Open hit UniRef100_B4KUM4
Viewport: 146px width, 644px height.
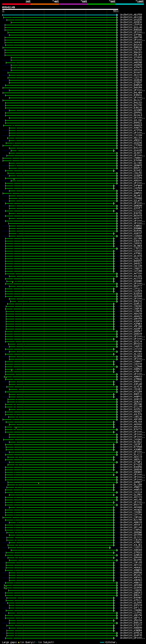(131, 87)
